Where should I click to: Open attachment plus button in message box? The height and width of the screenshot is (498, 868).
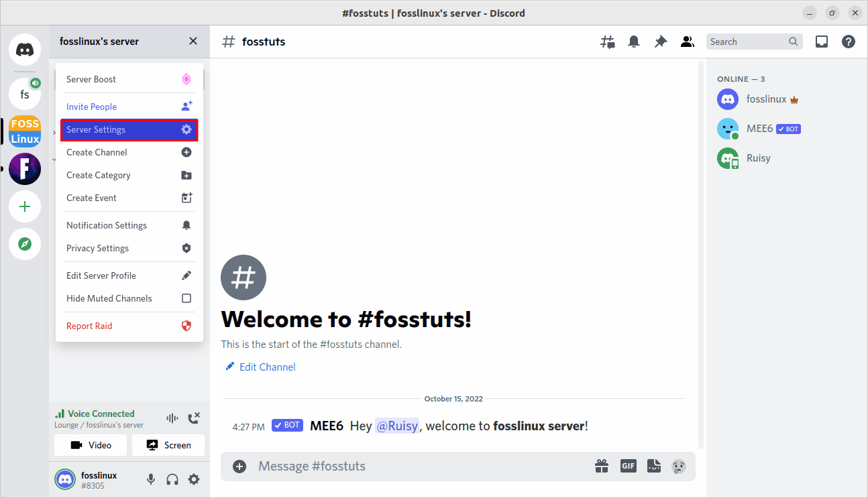(239, 466)
